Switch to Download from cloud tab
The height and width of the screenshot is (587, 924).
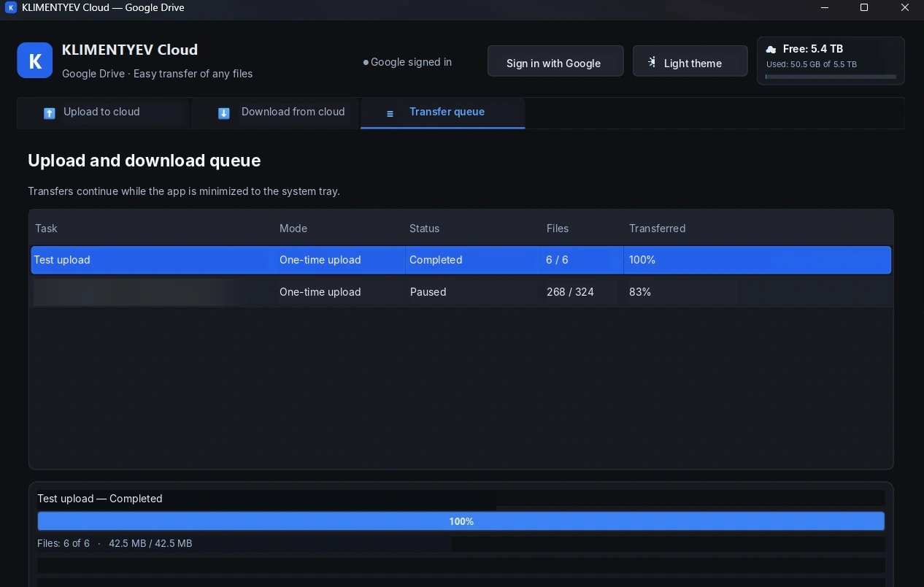tap(275, 112)
